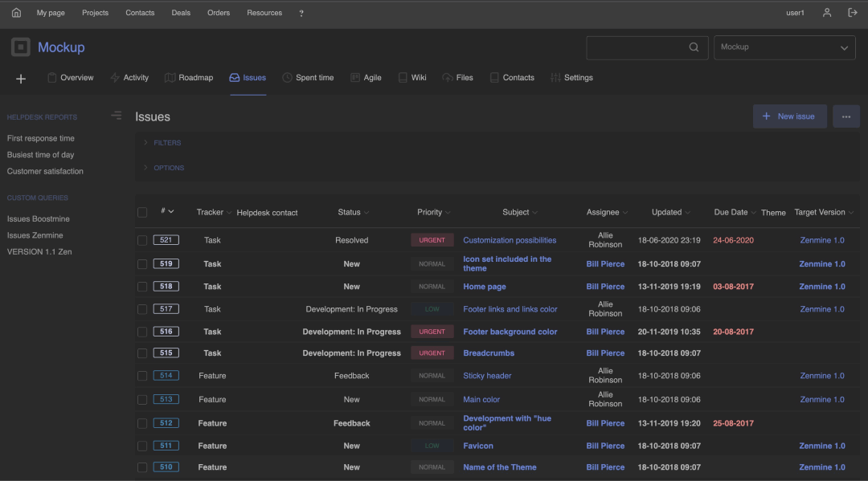Click the home icon in top bar
Screen dimensions: 868x481
[x=16, y=13]
